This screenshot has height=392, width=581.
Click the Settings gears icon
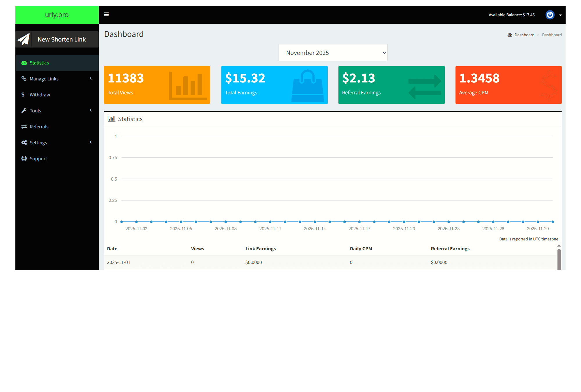pos(24,142)
